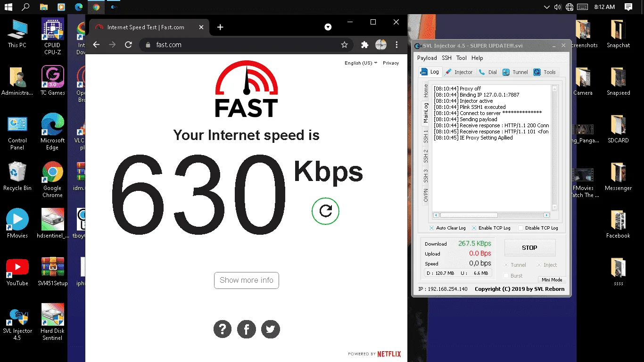Open the Payload menu
This screenshot has width=644, height=362.
click(x=427, y=58)
